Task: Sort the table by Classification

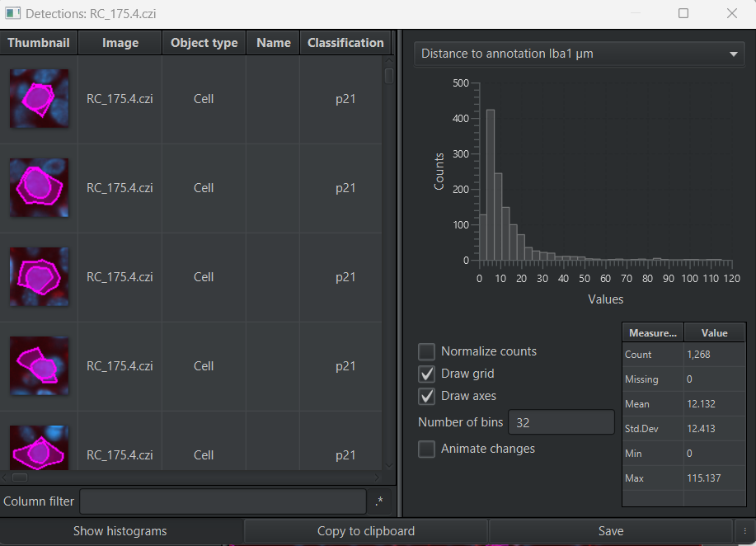Action: coord(345,42)
